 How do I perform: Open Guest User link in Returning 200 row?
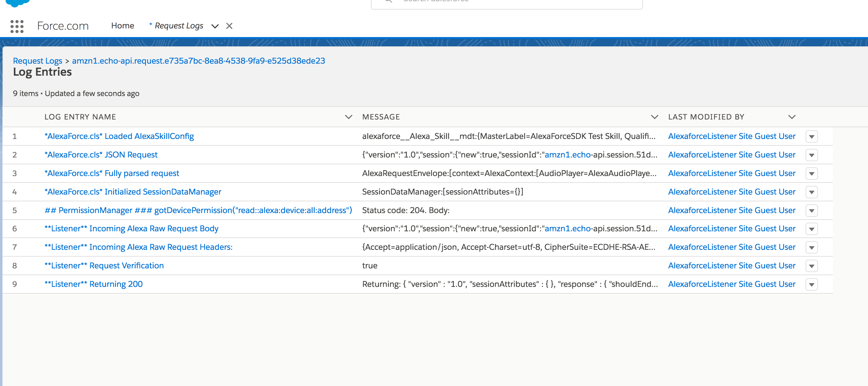732,284
